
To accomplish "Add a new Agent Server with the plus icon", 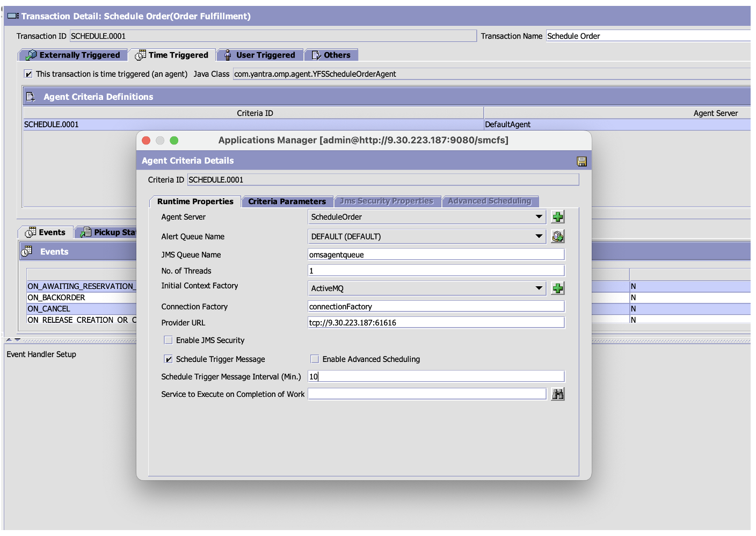I will click(557, 216).
